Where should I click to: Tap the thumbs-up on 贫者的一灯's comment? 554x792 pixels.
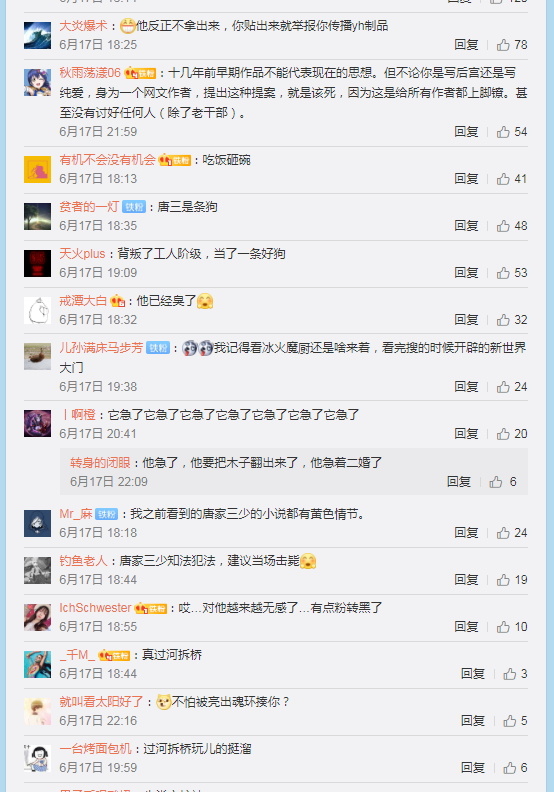point(503,226)
